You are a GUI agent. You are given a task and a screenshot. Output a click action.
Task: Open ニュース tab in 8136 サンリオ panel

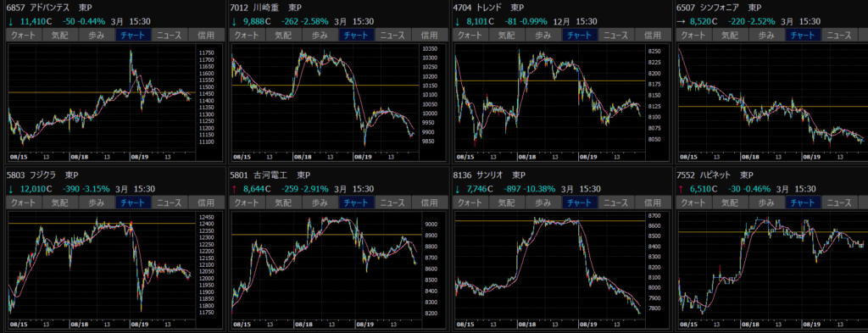coord(617,203)
